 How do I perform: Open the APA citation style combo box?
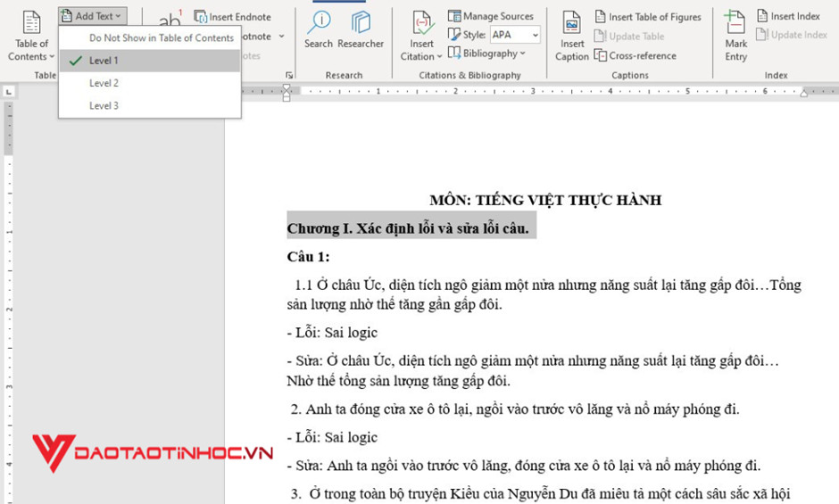point(515,35)
